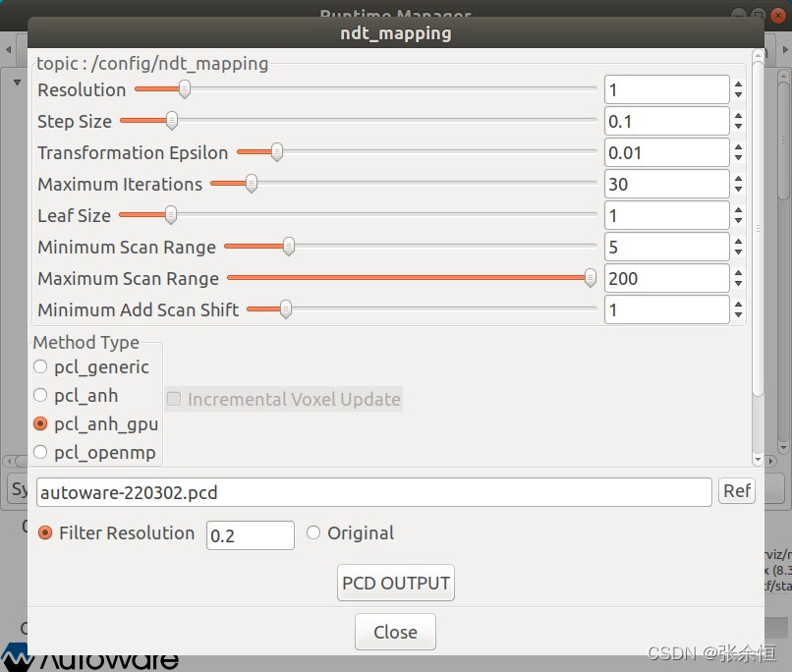Decrease Leaf Size with spinner down arrow
This screenshot has width=792, height=672.
739,220
